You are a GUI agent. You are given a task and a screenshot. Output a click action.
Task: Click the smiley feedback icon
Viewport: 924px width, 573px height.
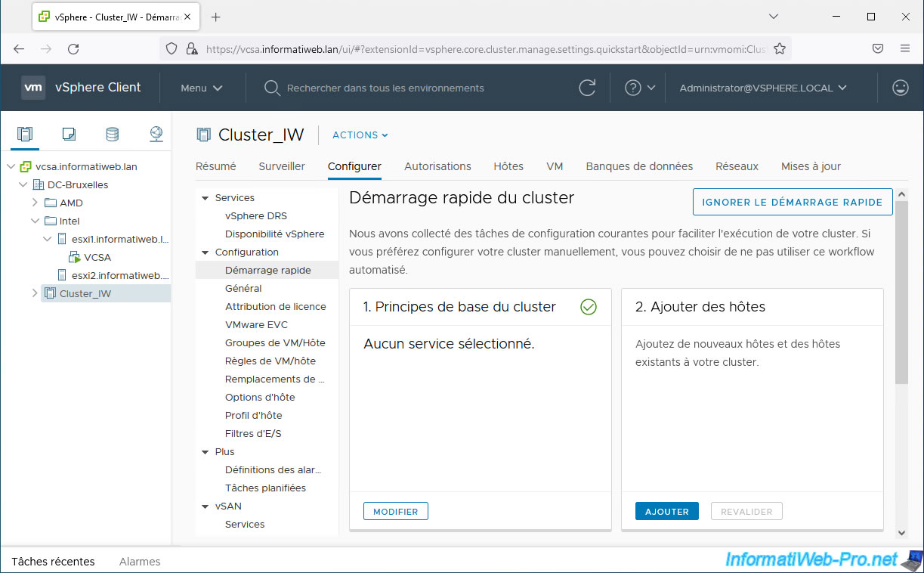[900, 88]
